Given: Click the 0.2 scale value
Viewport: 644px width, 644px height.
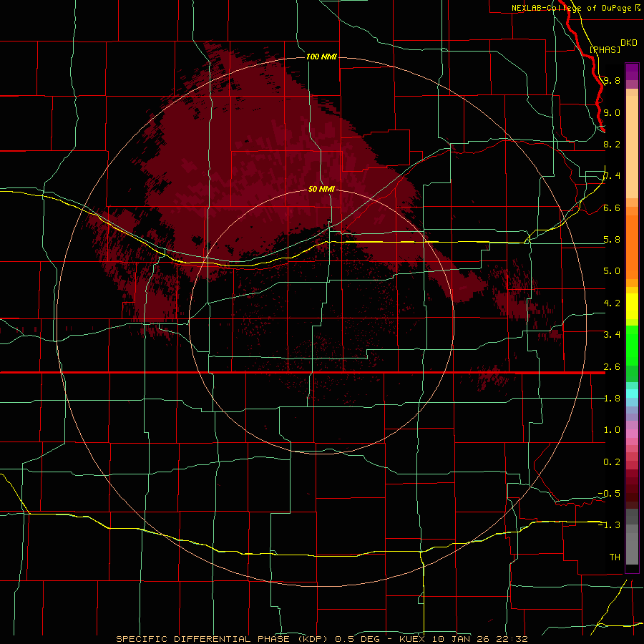Looking at the screenshot, I should click(612, 462).
